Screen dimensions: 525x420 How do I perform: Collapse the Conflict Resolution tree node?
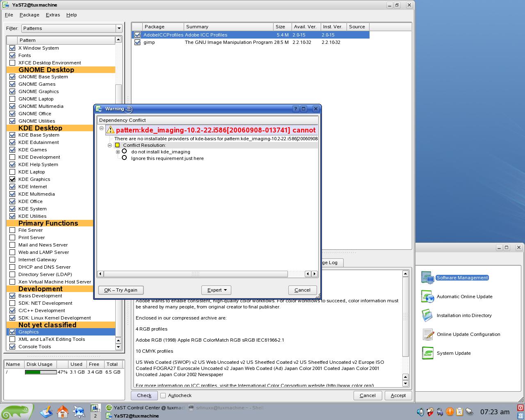point(110,145)
